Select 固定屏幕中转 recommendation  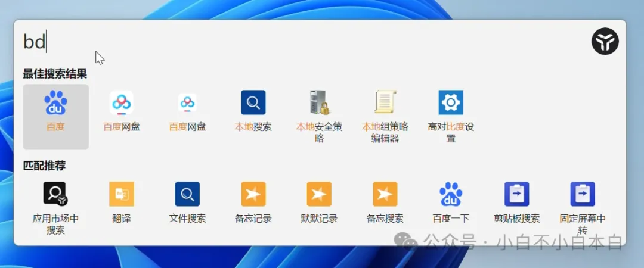(x=583, y=208)
